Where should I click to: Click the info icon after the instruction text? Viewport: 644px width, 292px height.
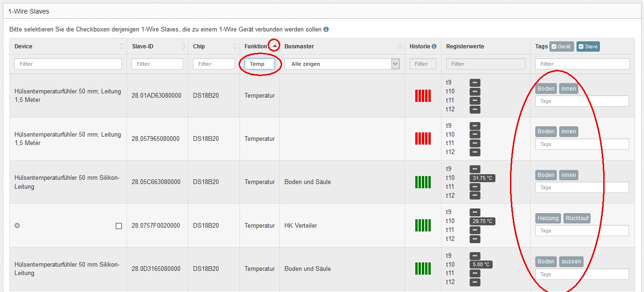(326, 29)
